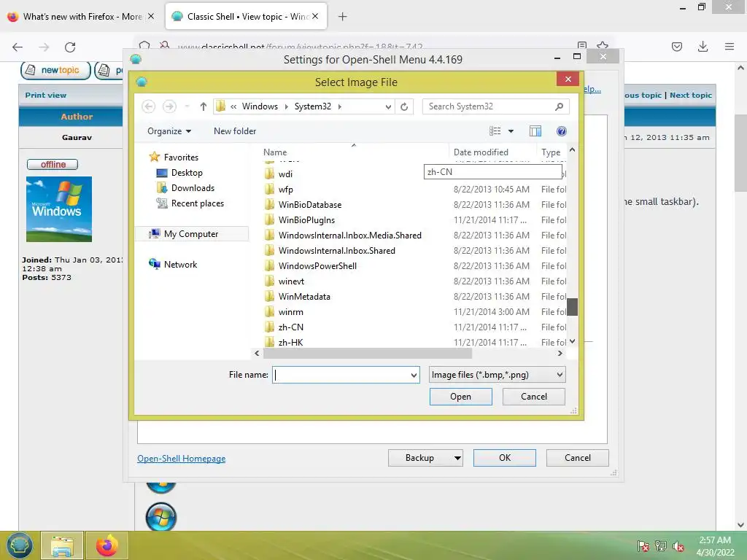Image resolution: width=747 pixels, height=560 pixels.
Task: Reload the page in Firefox
Action: point(70,47)
